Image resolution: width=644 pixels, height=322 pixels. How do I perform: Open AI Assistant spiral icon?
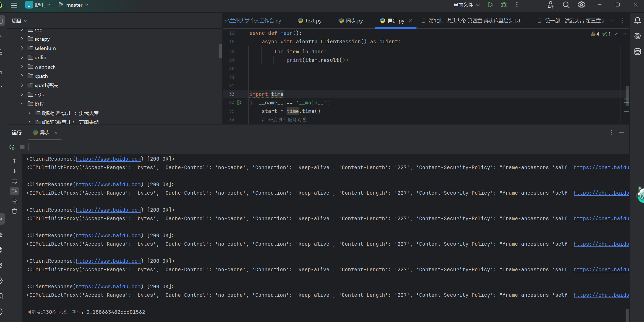[637, 36]
